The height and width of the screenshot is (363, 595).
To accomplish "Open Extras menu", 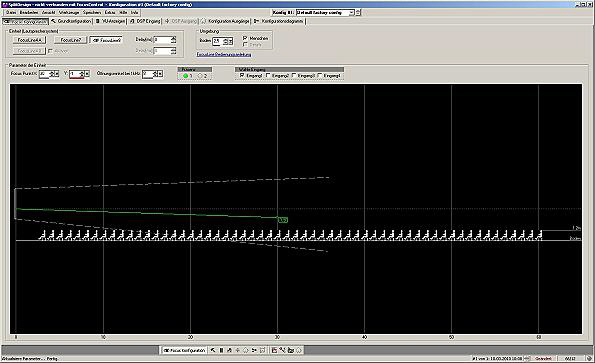I will click(x=110, y=13).
